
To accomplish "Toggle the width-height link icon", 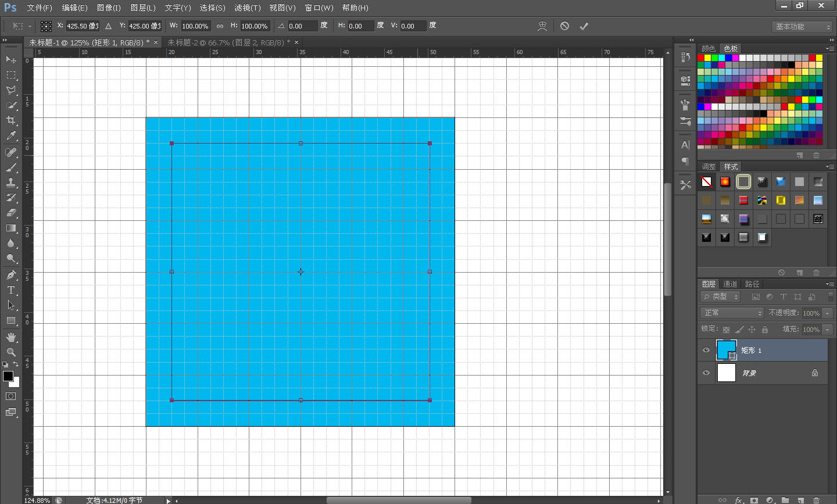I will click(x=220, y=26).
